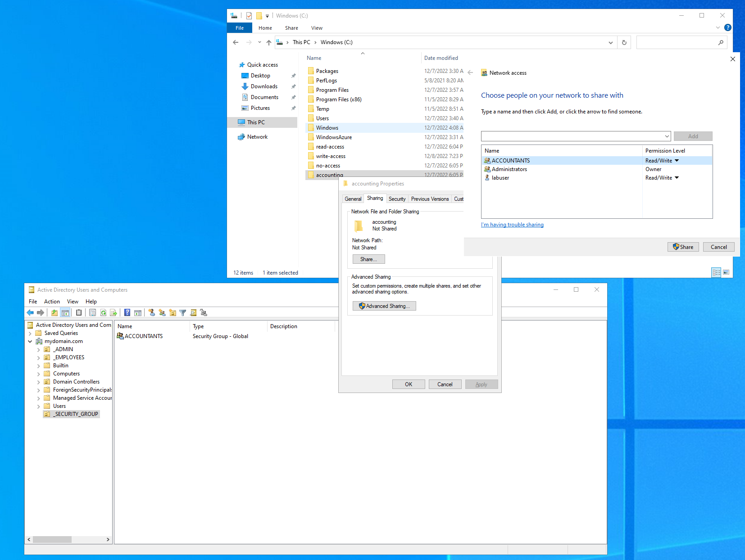Image resolution: width=745 pixels, height=560 pixels.
Task: Click the Export List toolbar icon
Action: point(114,312)
